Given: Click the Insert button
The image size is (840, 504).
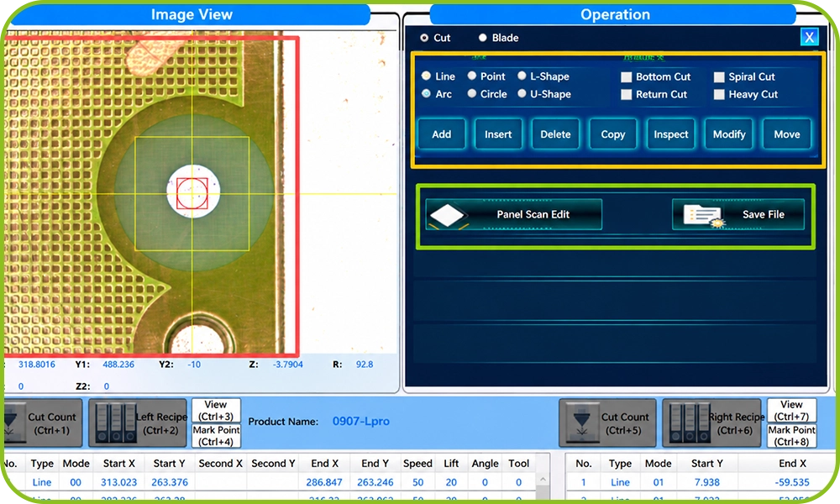Looking at the screenshot, I should (498, 134).
